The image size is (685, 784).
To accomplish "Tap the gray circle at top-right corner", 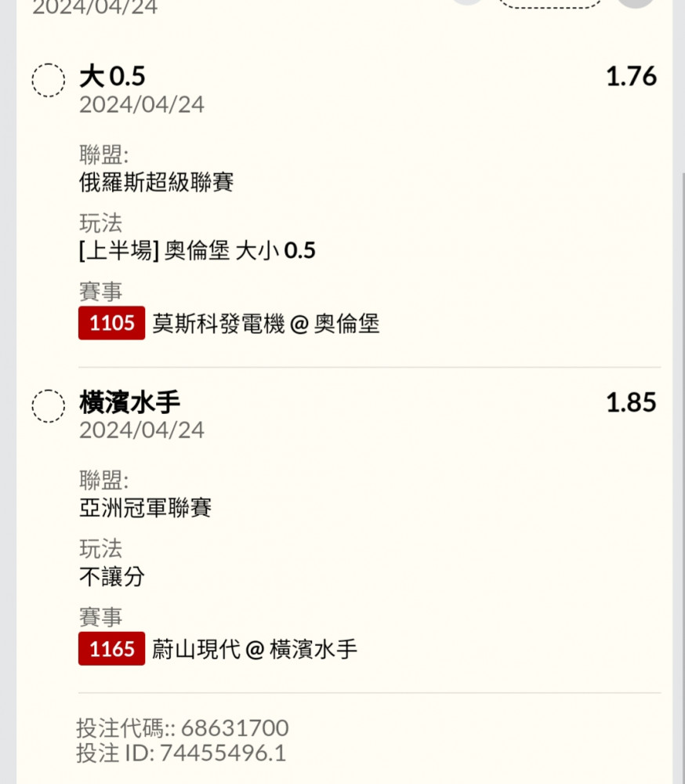I will (x=635, y=2).
